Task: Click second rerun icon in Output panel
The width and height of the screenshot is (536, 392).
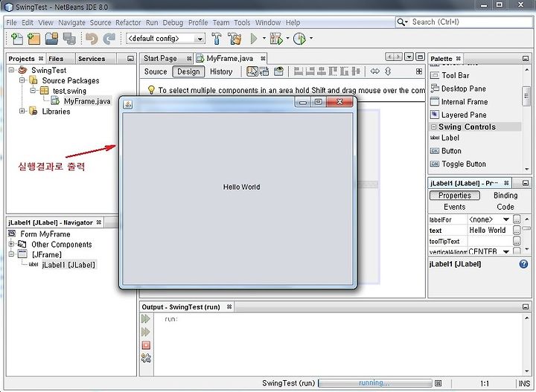Action: [146, 332]
